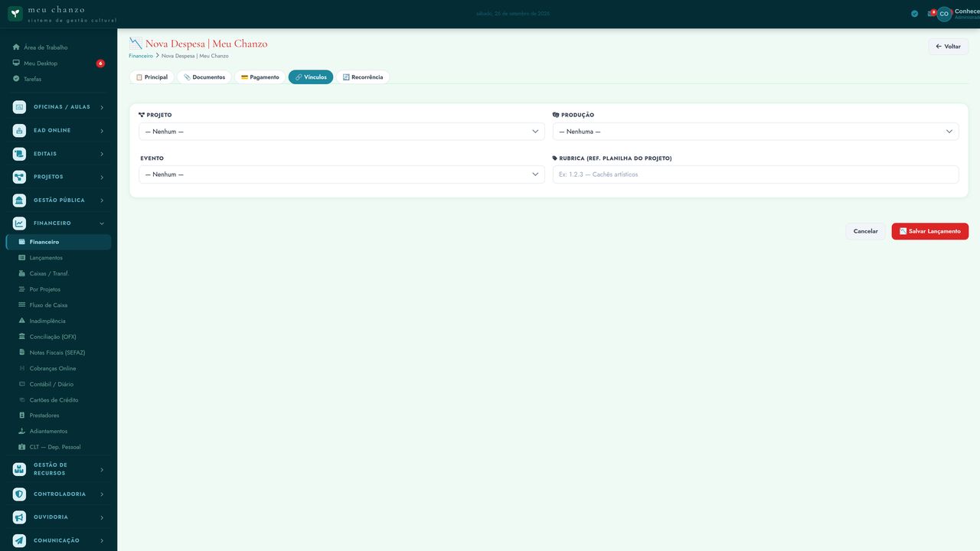Image resolution: width=980 pixels, height=551 pixels.
Task: Click the meu chanzo logo icon
Action: pos(15,14)
